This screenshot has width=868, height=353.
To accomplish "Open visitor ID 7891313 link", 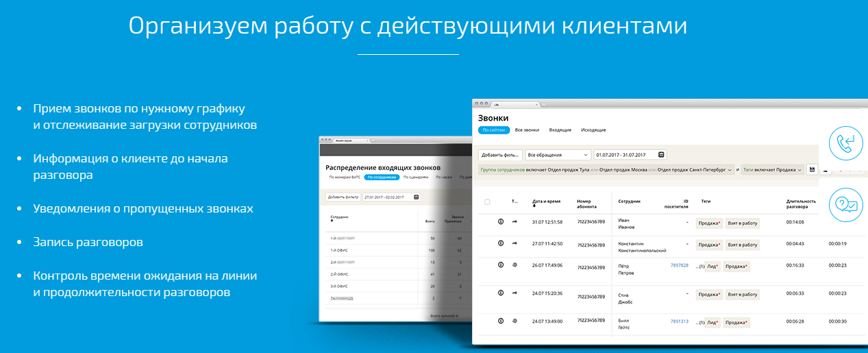I will coord(679,321).
